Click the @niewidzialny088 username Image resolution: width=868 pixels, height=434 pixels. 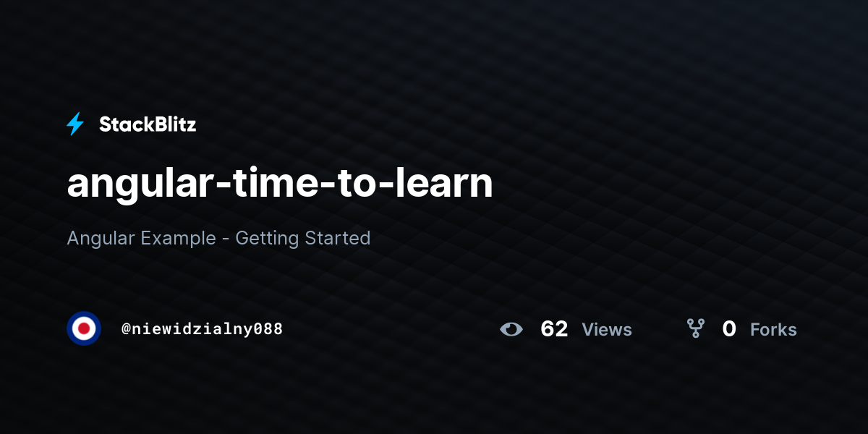pyautogui.click(x=203, y=329)
